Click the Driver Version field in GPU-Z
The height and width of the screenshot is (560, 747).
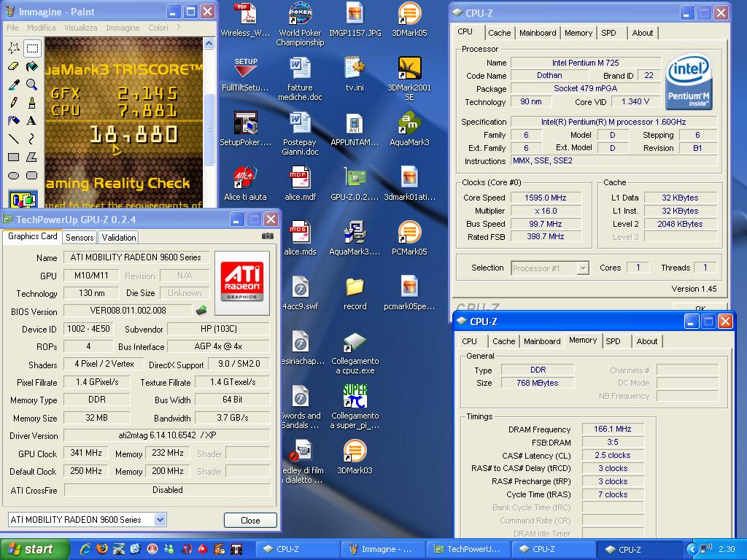(x=167, y=435)
